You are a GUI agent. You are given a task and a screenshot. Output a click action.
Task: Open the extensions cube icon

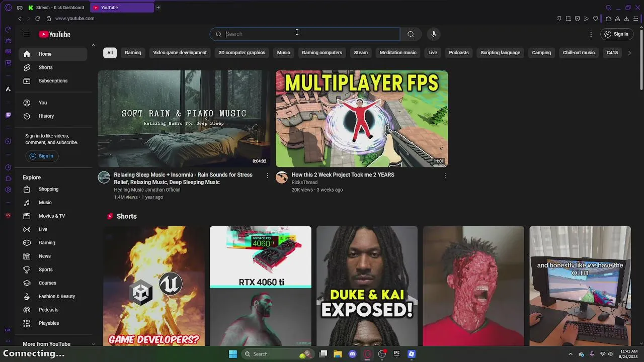tap(608, 19)
